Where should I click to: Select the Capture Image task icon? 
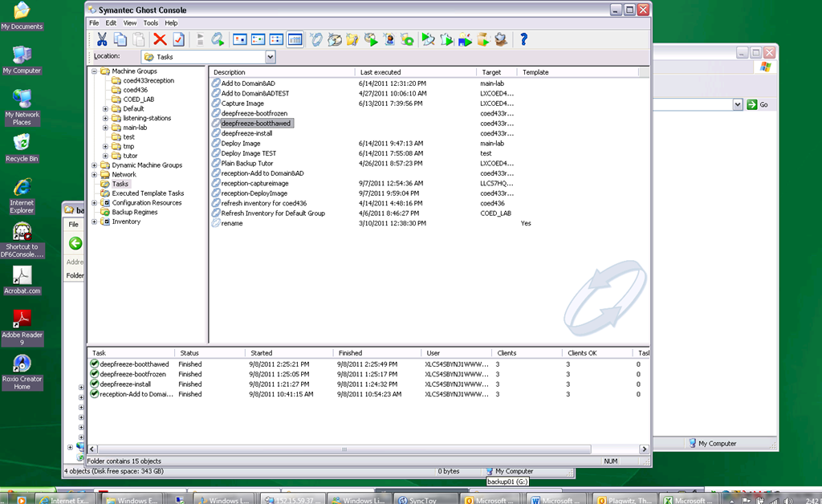coord(216,104)
